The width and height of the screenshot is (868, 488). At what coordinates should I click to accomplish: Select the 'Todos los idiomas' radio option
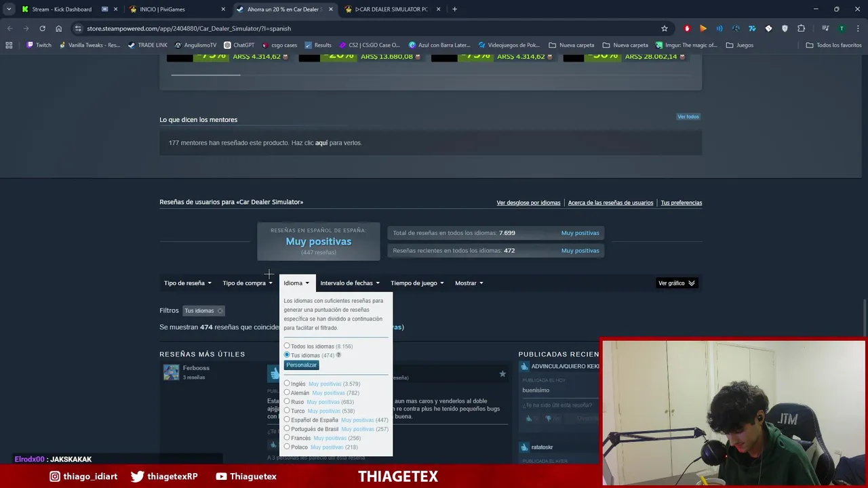[x=287, y=346]
